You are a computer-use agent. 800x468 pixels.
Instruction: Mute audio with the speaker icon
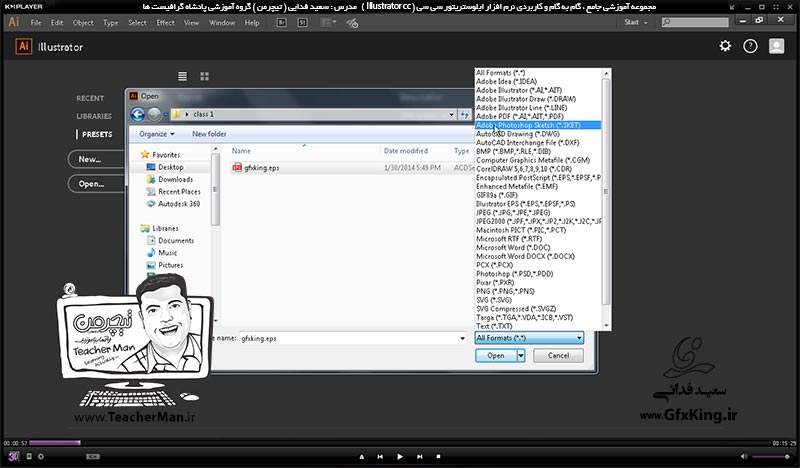[743, 456]
